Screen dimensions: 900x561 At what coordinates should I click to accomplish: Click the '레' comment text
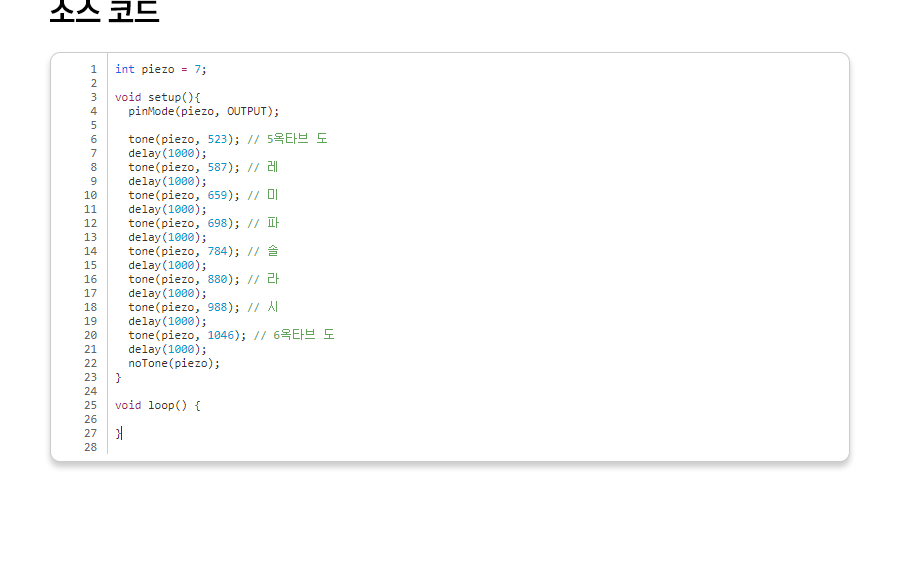click(273, 167)
